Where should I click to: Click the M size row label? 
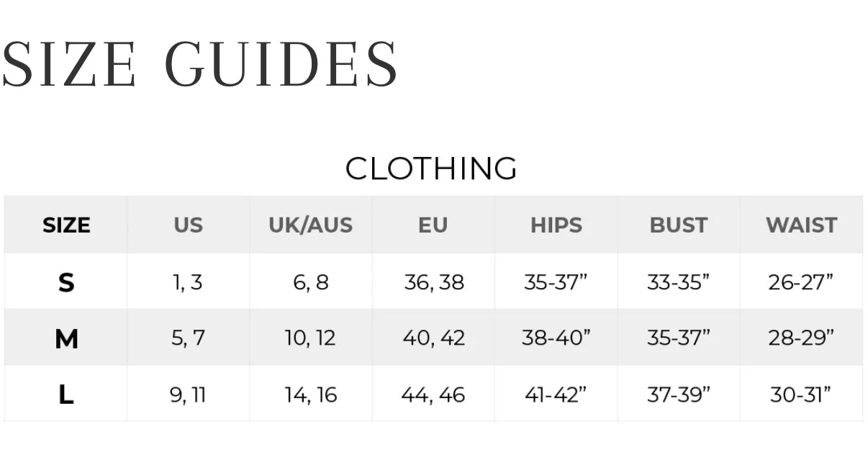[x=66, y=338]
